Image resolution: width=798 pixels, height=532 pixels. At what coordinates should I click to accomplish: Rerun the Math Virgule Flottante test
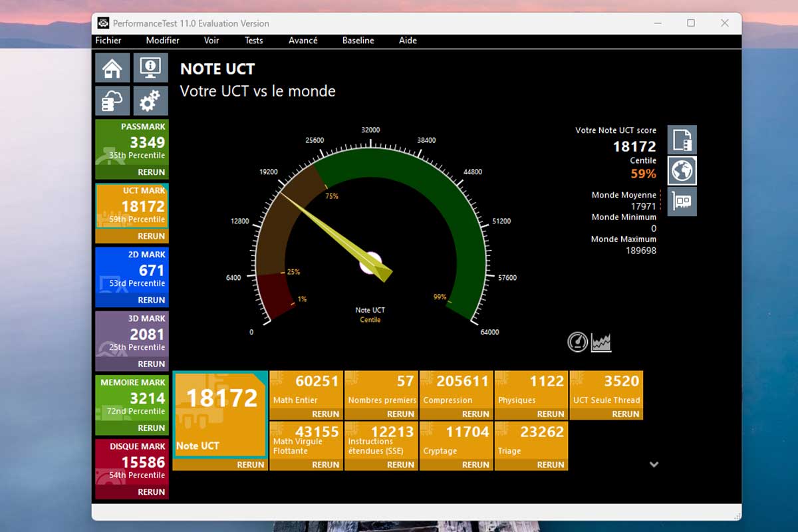click(x=326, y=465)
